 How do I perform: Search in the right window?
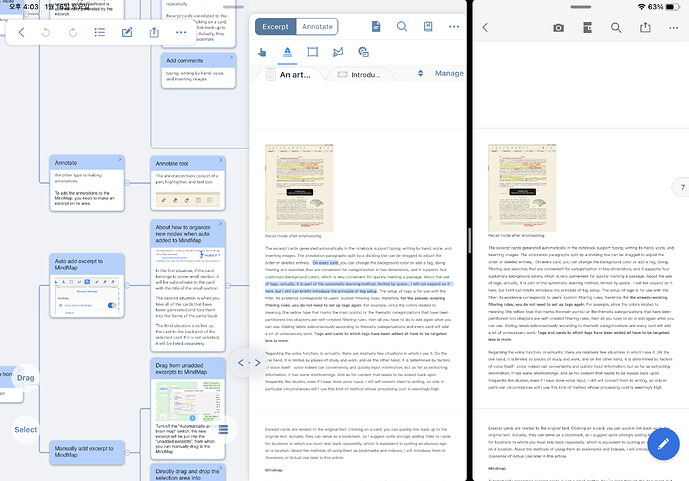616,28
